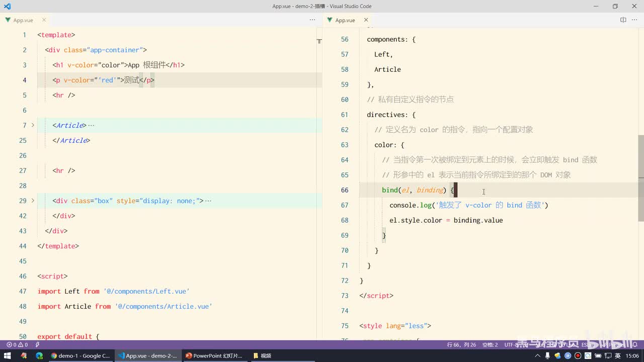This screenshot has height=362, width=644.
Task: Click the 'red' string on line 4
Action: [107, 80]
